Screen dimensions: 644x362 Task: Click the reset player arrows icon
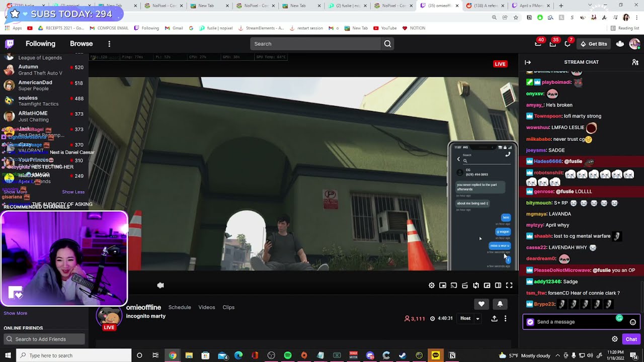tap(476, 286)
